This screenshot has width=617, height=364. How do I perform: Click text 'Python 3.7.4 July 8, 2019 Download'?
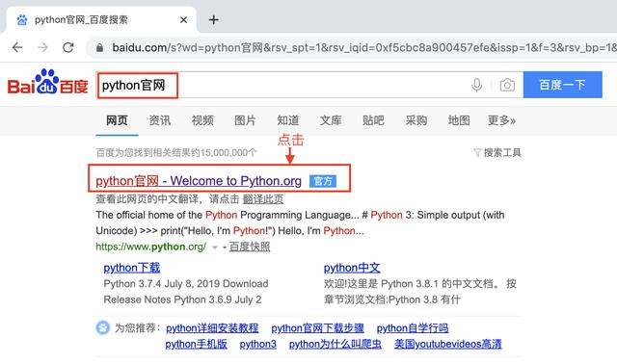pyautogui.click(x=186, y=284)
